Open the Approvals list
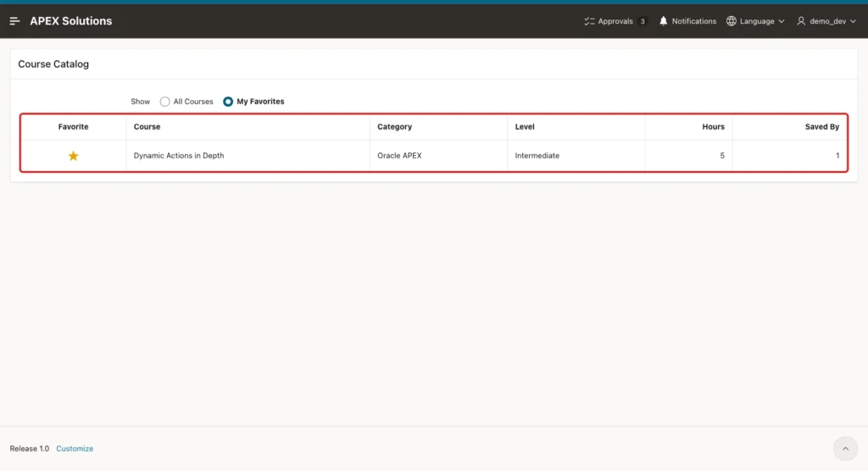868x471 pixels. tap(615, 21)
